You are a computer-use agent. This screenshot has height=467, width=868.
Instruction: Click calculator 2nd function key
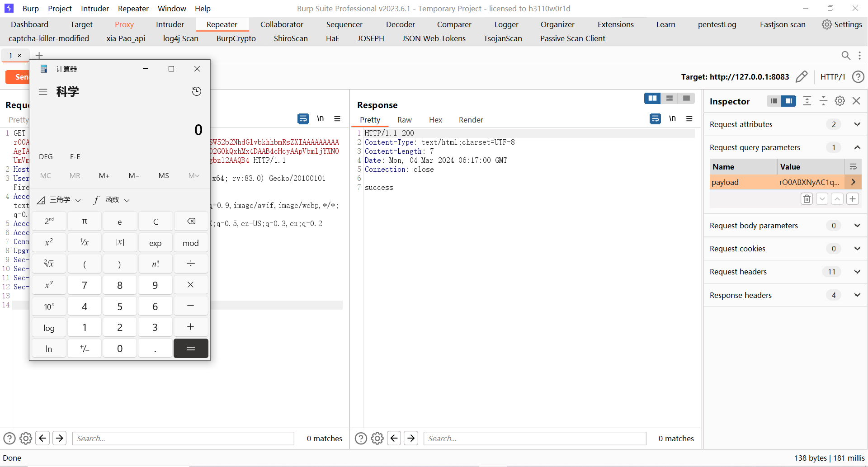pyautogui.click(x=49, y=221)
